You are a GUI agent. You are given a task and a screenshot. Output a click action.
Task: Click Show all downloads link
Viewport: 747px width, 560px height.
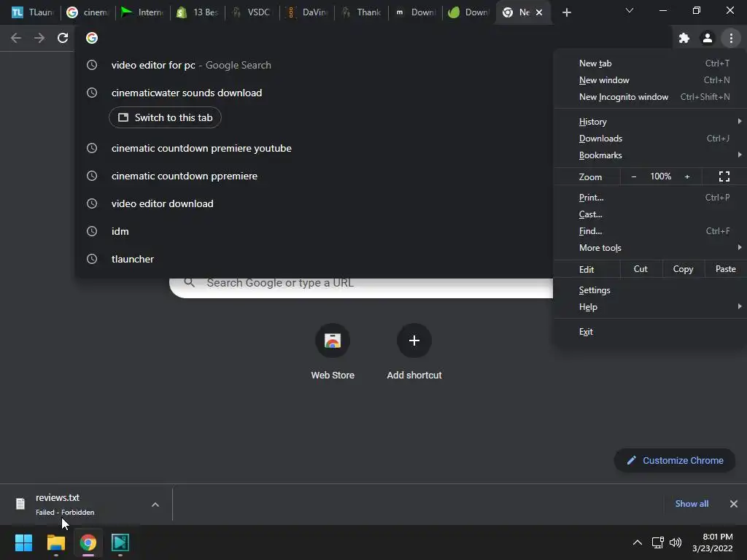692,504
